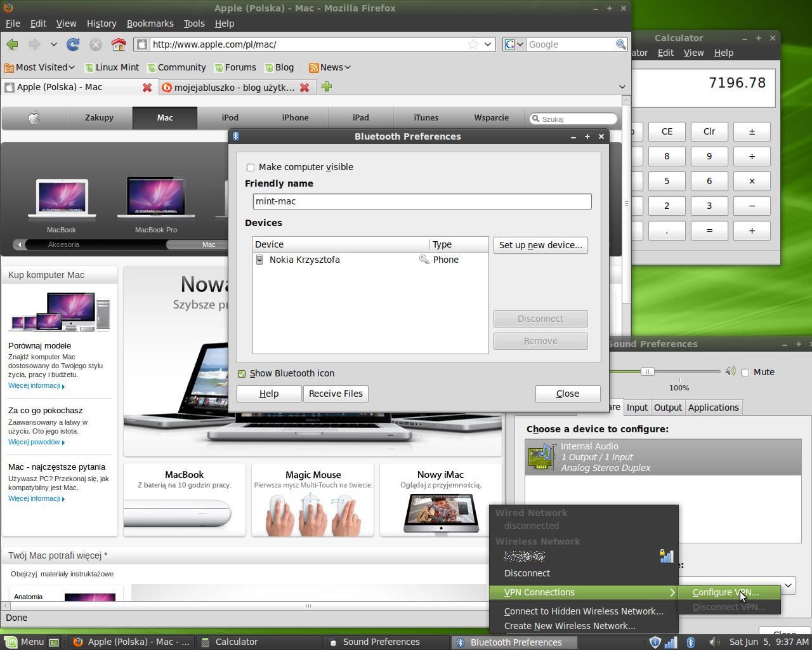Screen dimensions: 812x650
Task: Switch to Output tab in Sound Preferences
Action: (667, 408)
